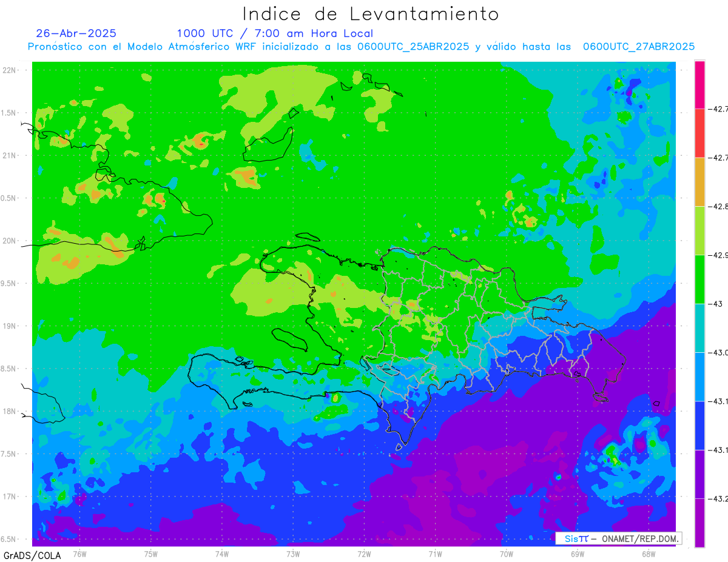This screenshot has height=562, width=728.
Task: Click the latitude label "19N"
Action: [10, 326]
